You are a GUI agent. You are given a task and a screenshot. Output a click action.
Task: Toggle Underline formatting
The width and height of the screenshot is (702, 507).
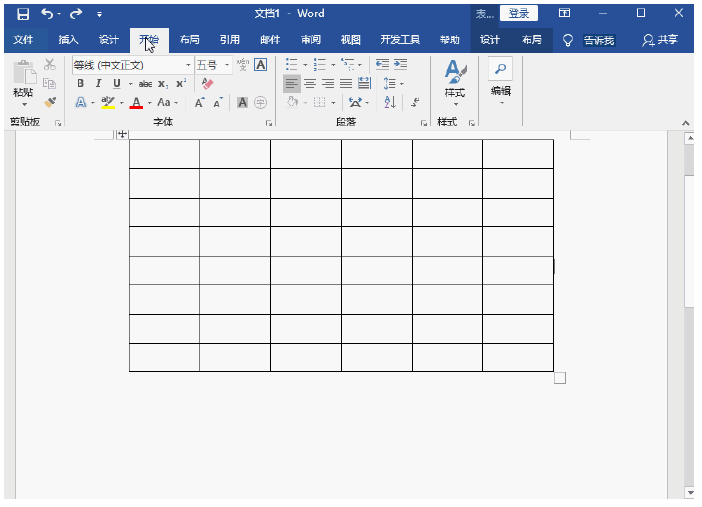pyautogui.click(x=117, y=83)
